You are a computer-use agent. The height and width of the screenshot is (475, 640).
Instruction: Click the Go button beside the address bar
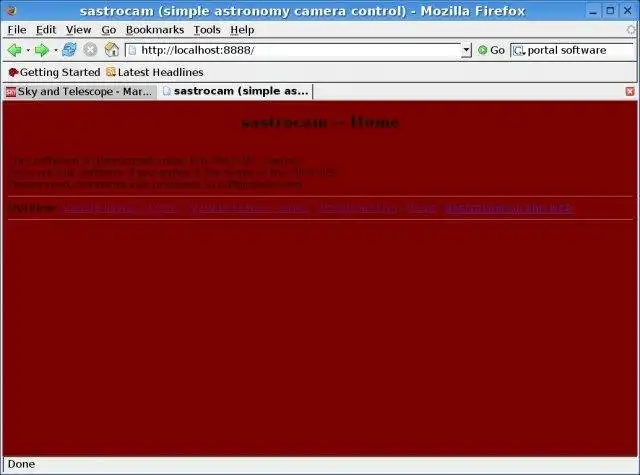click(x=491, y=50)
